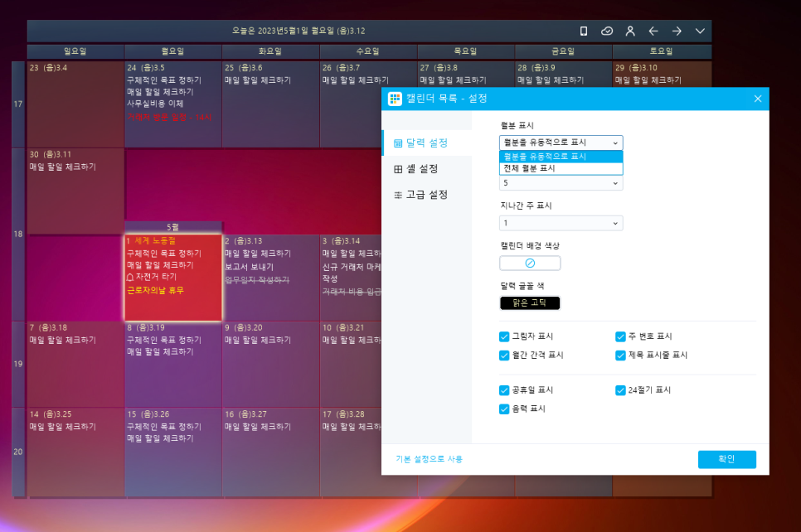The height and width of the screenshot is (532, 801).
Task: Click the mobile device icon in calendar header
Action: click(x=584, y=31)
